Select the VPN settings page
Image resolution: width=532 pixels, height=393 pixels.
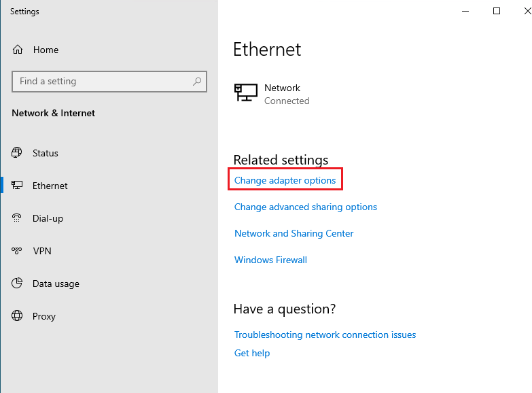click(x=42, y=251)
